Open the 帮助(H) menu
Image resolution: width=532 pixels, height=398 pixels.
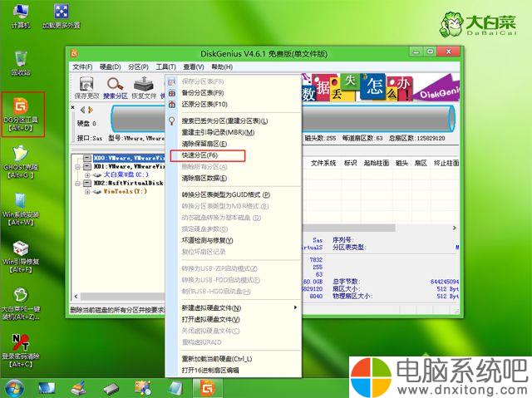coord(222,66)
